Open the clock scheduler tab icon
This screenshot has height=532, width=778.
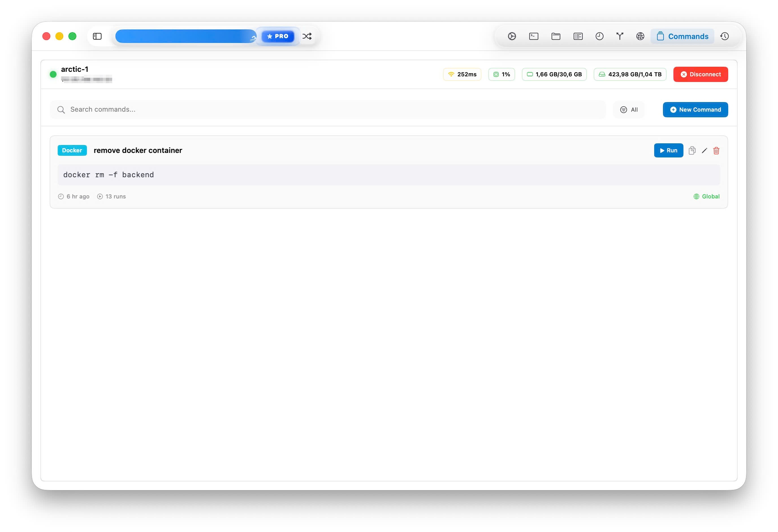[599, 36]
